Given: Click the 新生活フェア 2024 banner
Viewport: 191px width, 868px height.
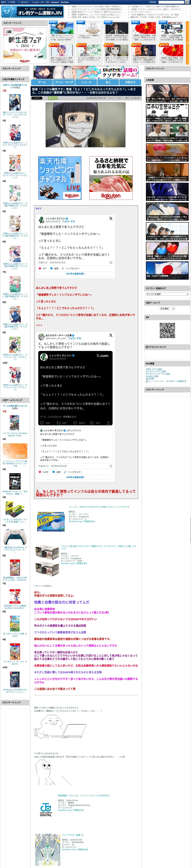Looking at the screenshot, I should 25,45.
